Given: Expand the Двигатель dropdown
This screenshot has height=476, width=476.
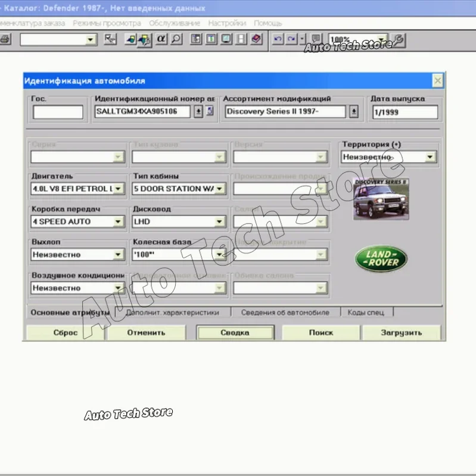Looking at the screenshot, I should 118,188.
